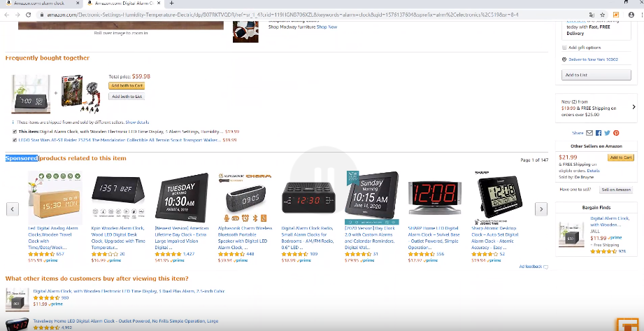Show next sponsored products with right arrow
The width and height of the screenshot is (644, 331).
coord(541,209)
